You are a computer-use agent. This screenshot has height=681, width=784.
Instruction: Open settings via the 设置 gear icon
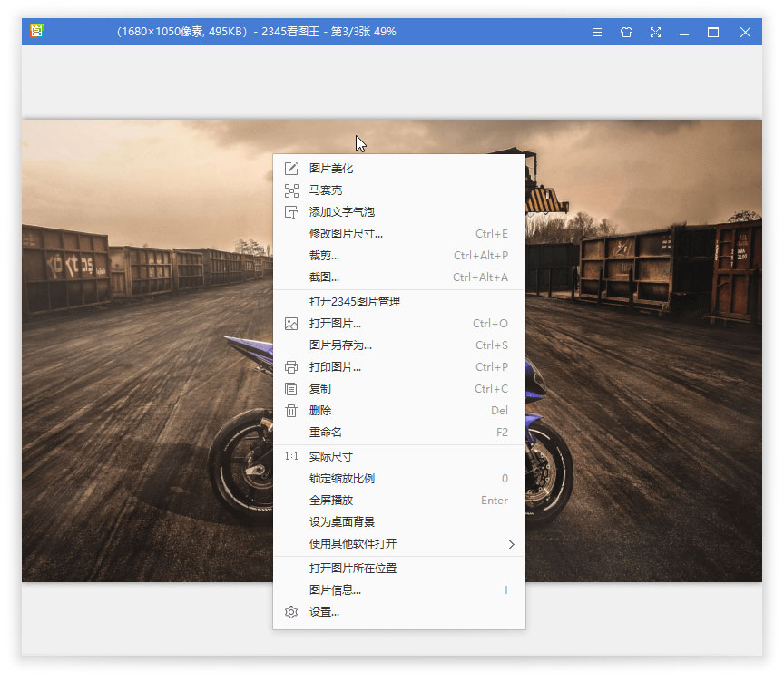tap(290, 611)
